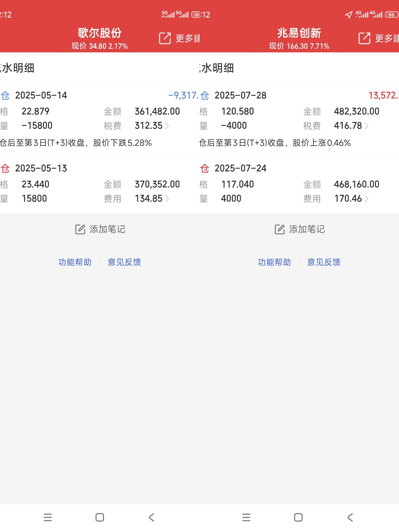
Task: Expand 税费 416.78 fee details chevron
Action: point(366,126)
